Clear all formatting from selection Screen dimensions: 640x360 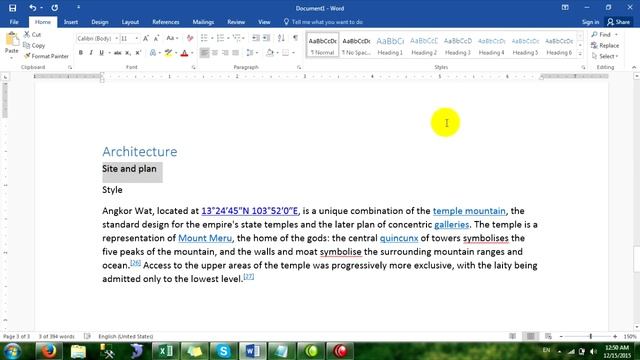coord(190,38)
